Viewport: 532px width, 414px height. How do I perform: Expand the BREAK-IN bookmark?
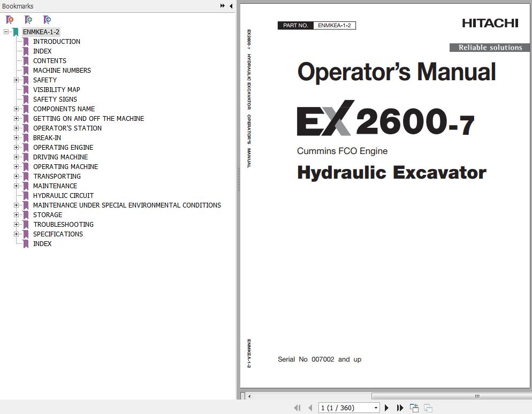point(16,137)
